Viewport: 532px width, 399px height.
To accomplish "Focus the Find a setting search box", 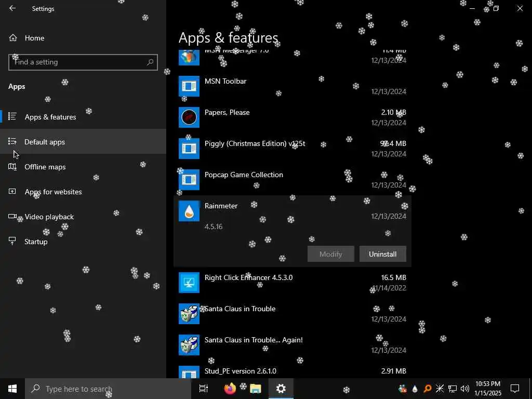I will tap(83, 62).
